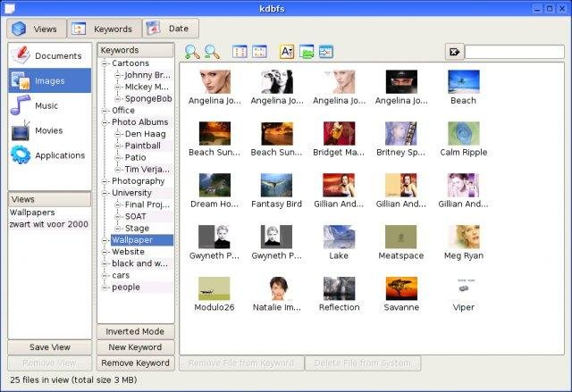Click the Remove View button

coord(50,363)
